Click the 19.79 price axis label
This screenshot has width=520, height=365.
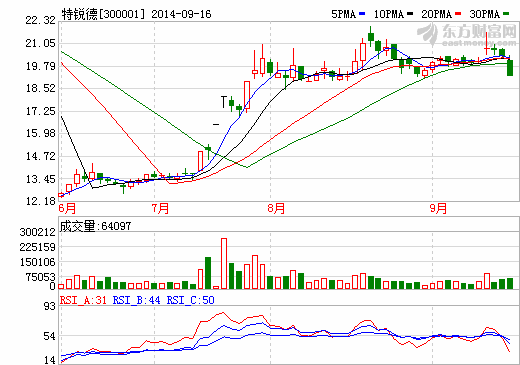click(x=41, y=66)
